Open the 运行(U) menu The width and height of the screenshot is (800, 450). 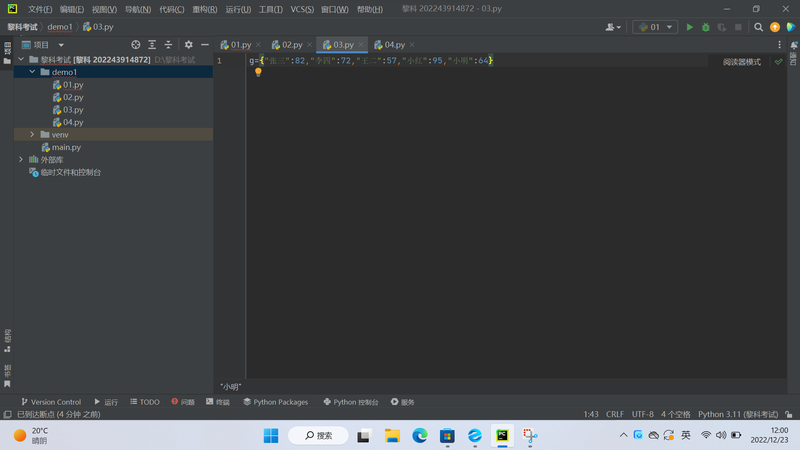238,9
